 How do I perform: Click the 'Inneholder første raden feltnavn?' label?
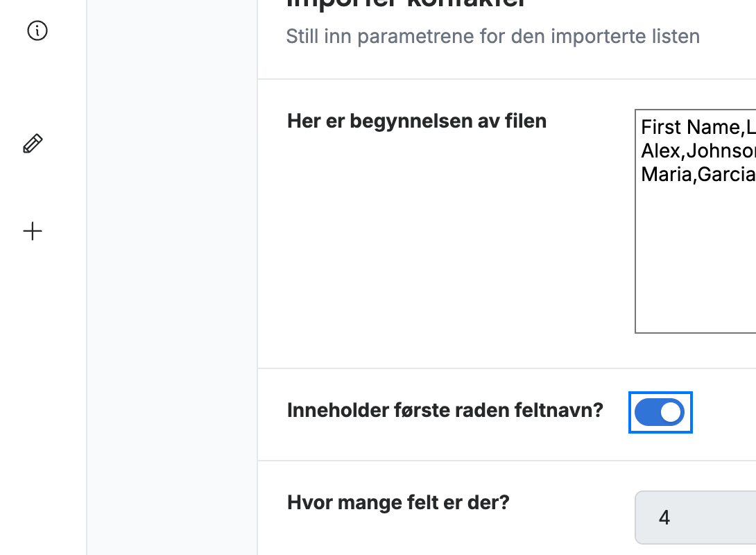[x=445, y=411]
